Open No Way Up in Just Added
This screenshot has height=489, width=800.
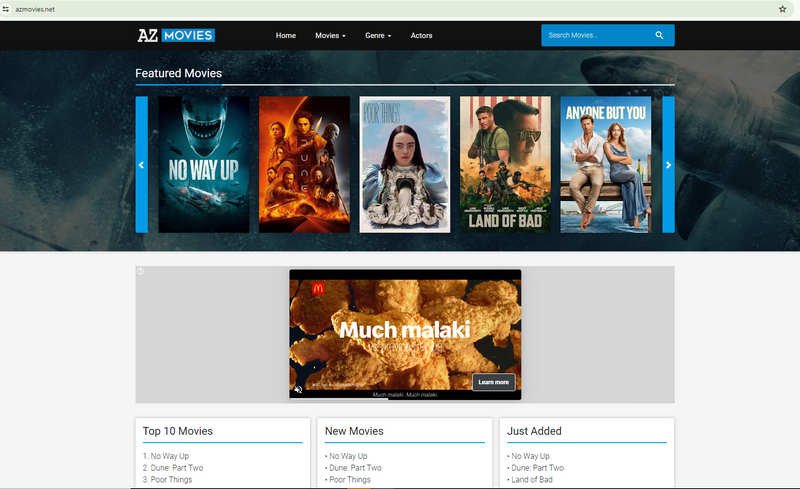click(x=531, y=456)
